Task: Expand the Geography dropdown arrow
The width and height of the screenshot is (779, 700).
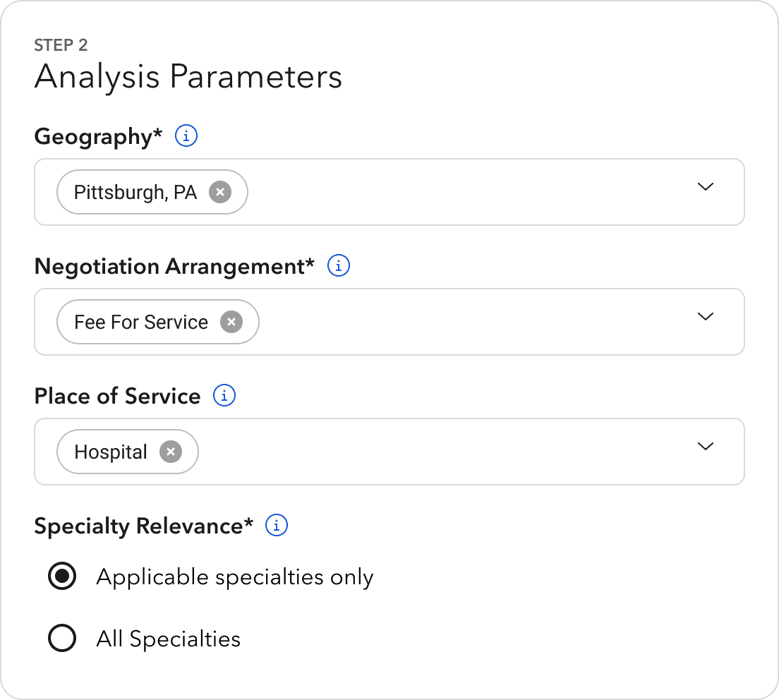Action: tap(706, 187)
